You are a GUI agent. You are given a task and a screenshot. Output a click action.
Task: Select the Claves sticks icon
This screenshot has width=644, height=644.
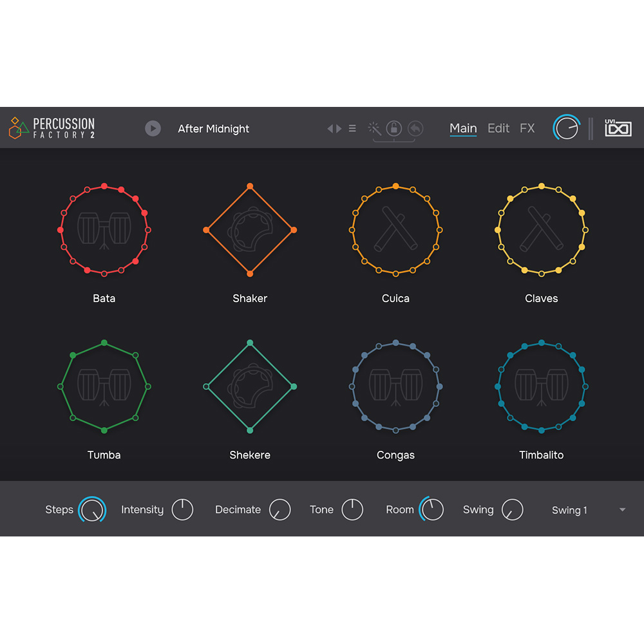pos(542,230)
